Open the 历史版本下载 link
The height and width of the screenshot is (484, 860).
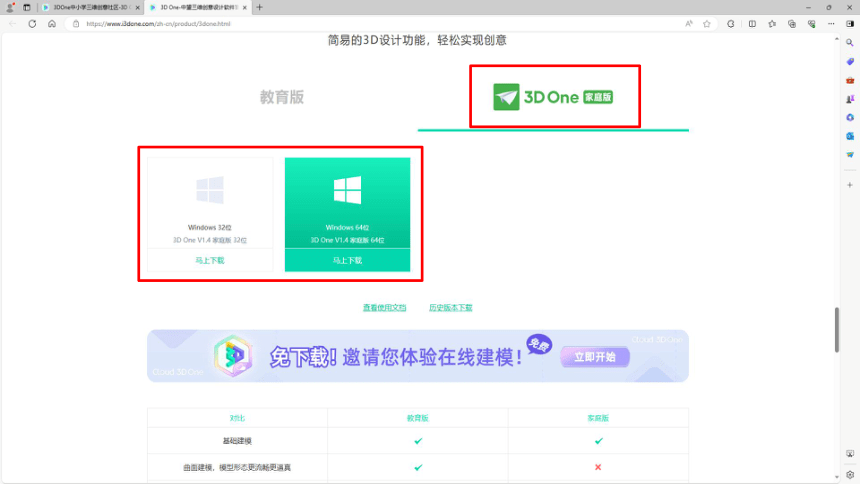(x=451, y=308)
